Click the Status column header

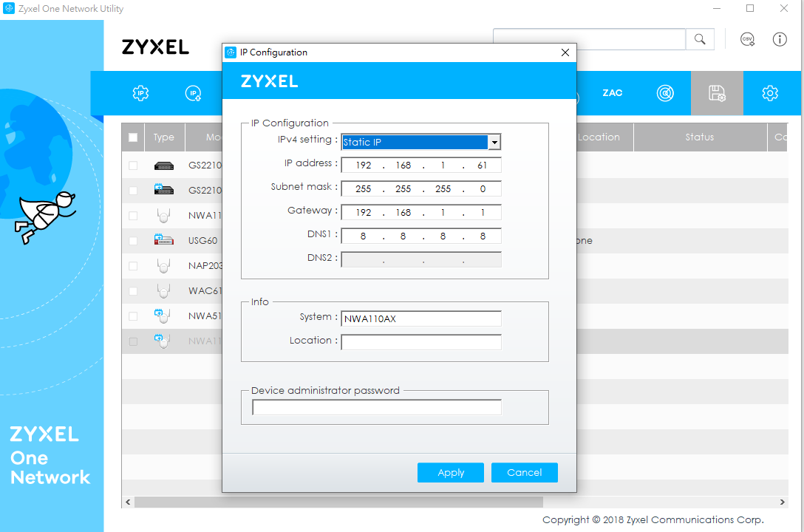tap(700, 137)
